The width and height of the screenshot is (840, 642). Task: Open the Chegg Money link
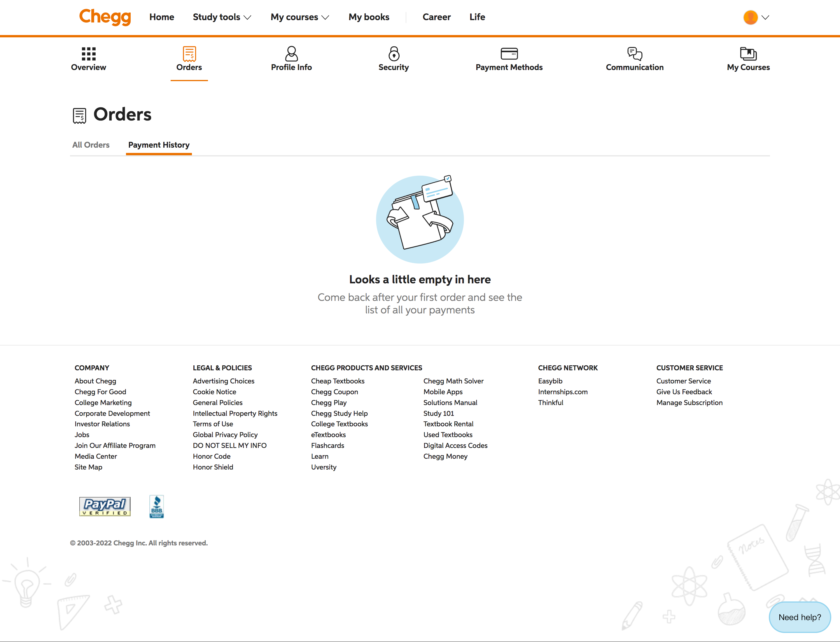click(x=445, y=456)
